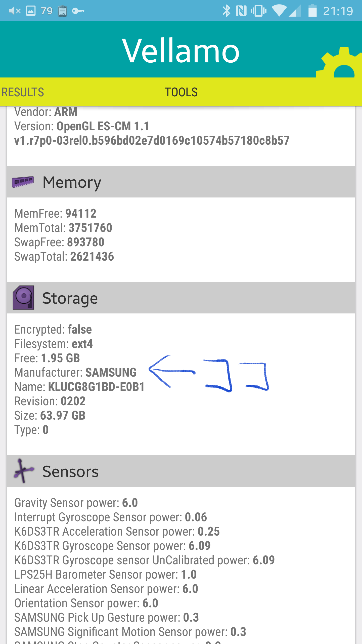
Task: Tap the Memory section header
Action: pyautogui.click(x=181, y=182)
